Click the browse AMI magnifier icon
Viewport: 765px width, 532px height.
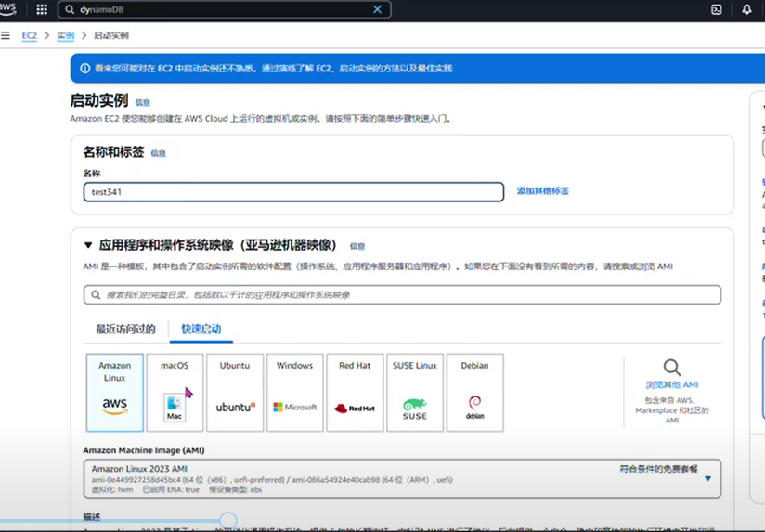(x=672, y=368)
